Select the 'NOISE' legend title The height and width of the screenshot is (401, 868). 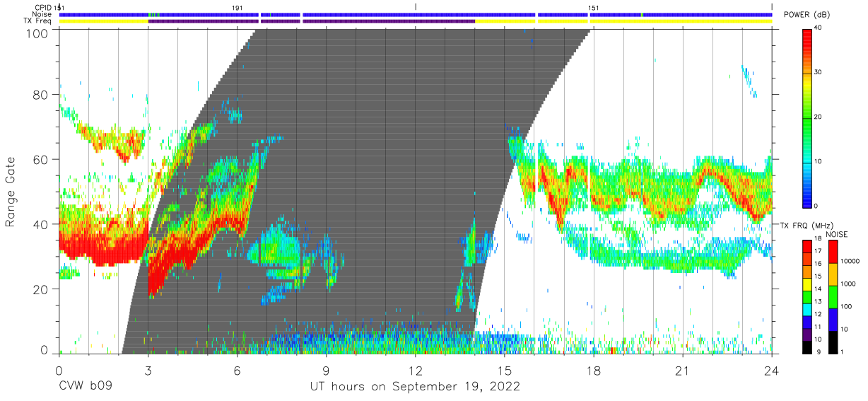pos(835,234)
